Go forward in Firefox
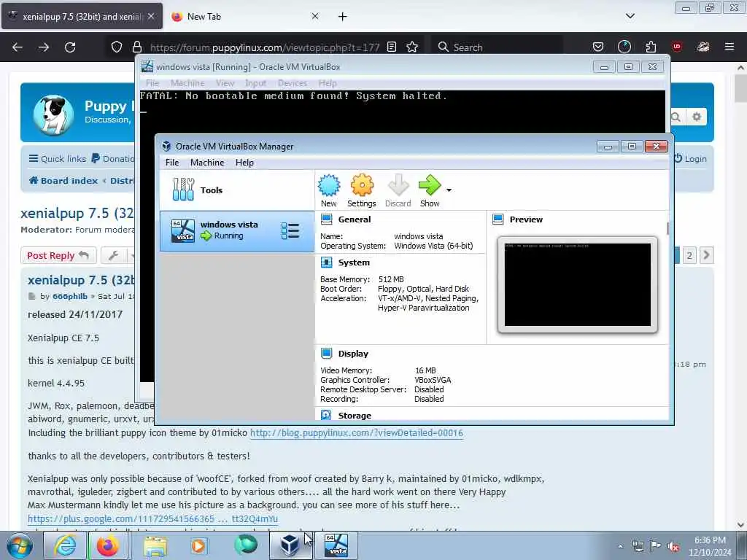 click(44, 47)
